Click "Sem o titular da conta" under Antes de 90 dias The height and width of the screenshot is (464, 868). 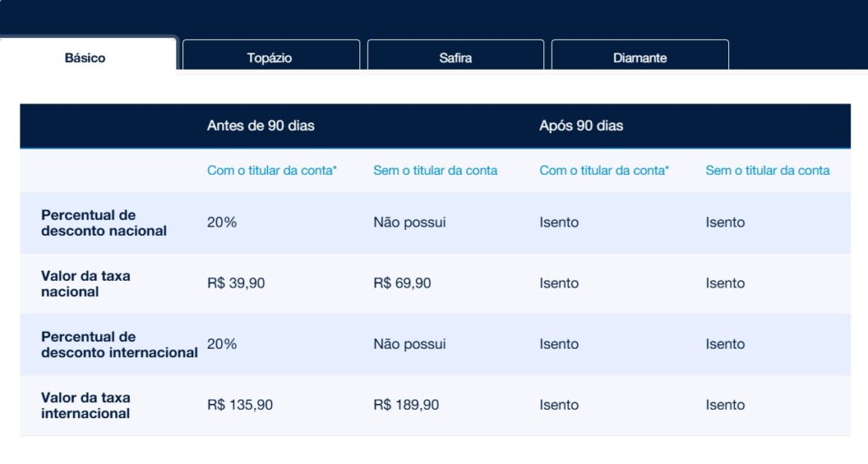435,171
